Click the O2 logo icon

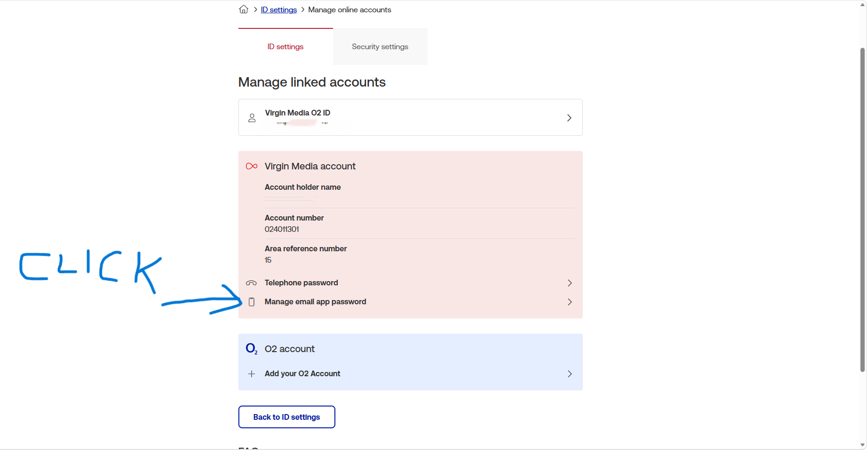[252, 349]
